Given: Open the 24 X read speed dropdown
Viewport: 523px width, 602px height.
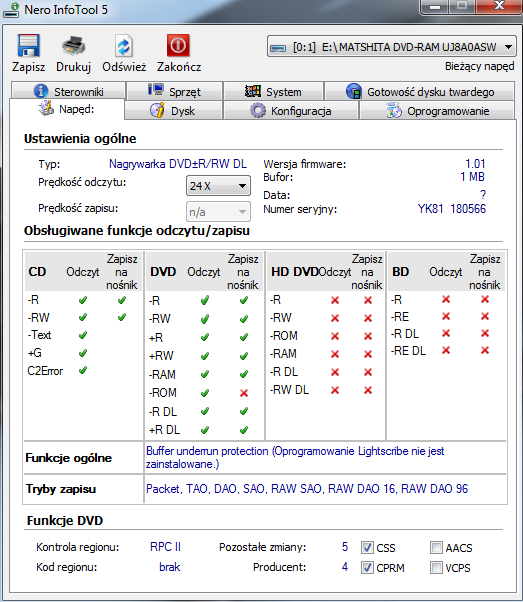Looking at the screenshot, I should (218, 186).
